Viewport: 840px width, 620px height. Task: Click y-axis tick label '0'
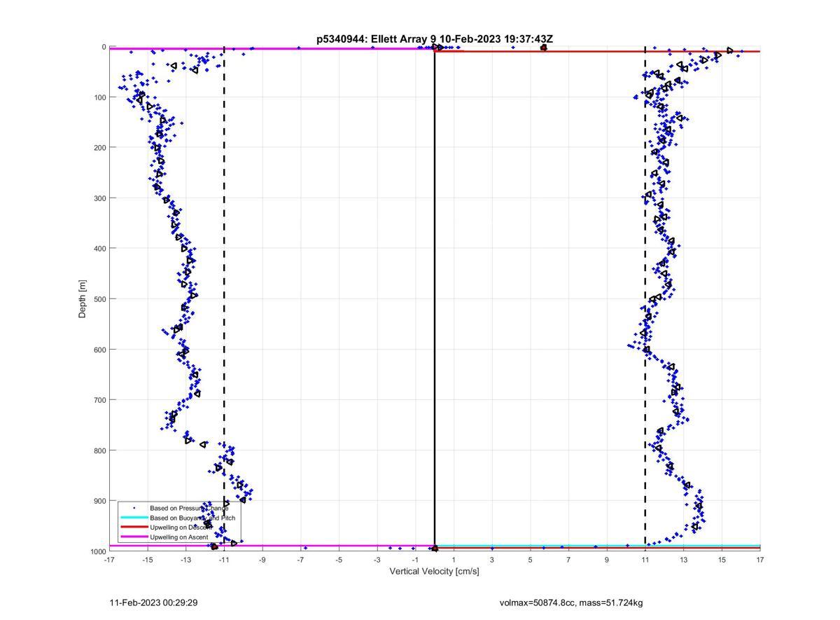tap(104, 47)
